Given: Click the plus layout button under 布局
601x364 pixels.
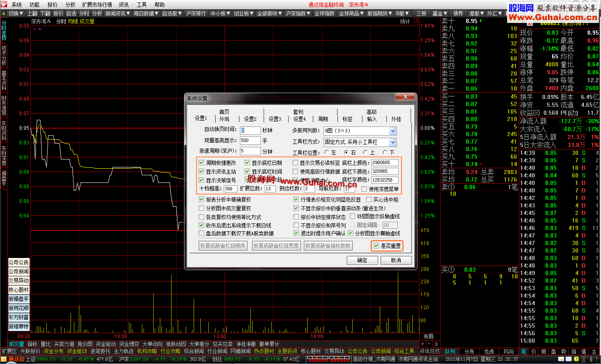Looking at the screenshot, I should click(x=423, y=344).
